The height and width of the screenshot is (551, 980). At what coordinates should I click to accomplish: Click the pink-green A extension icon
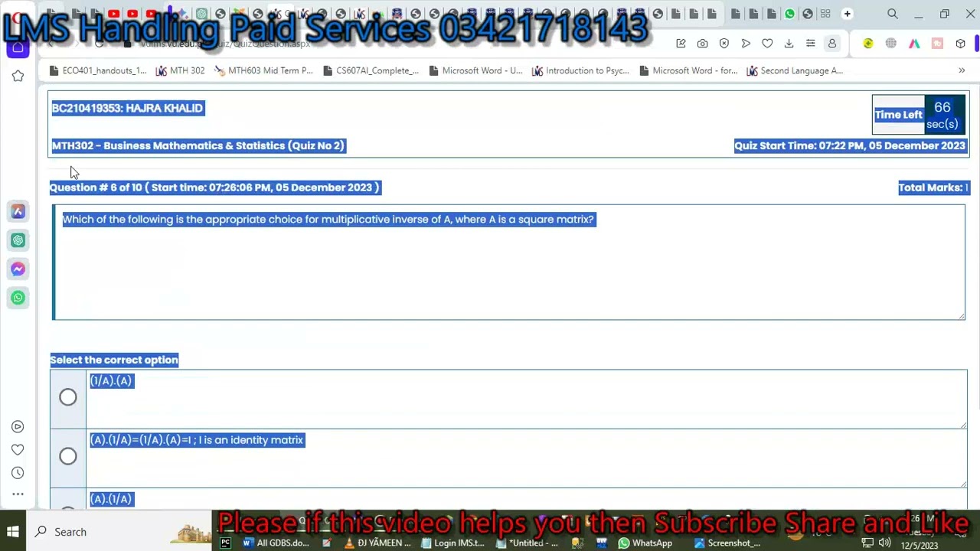pos(914,44)
